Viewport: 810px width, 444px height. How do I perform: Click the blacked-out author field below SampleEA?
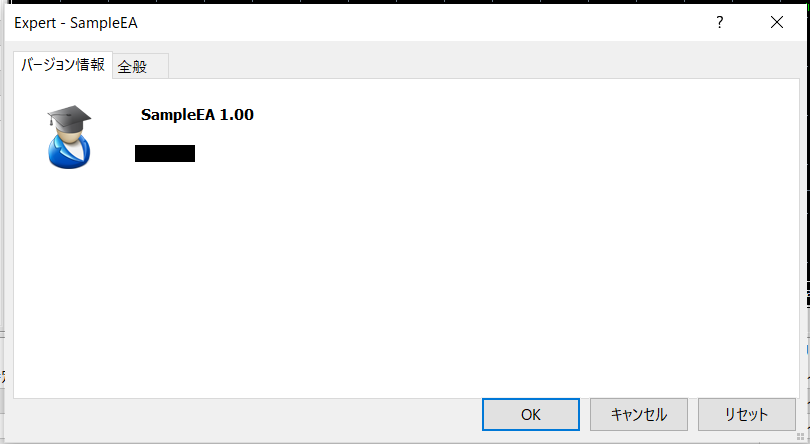point(165,154)
